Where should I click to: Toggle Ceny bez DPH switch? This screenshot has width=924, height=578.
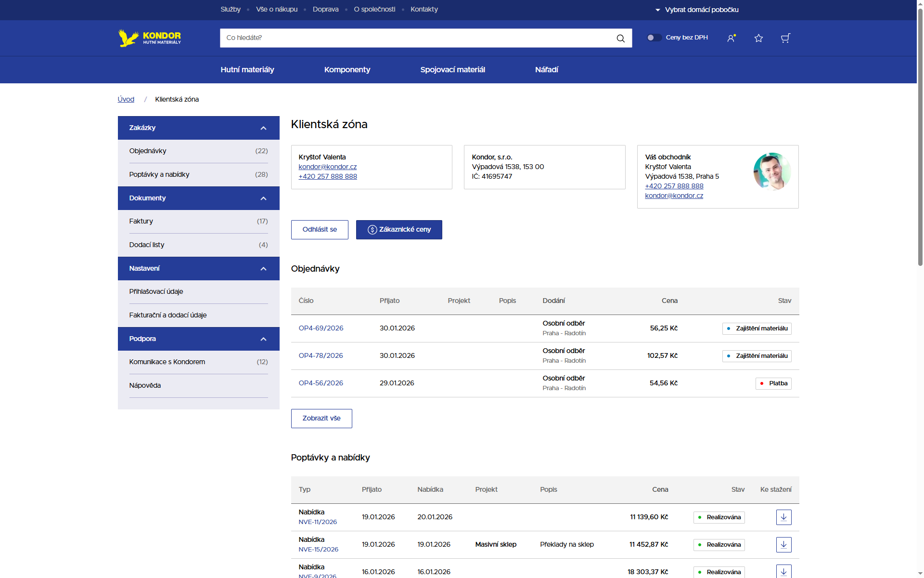pyautogui.click(x=654, y=38)
